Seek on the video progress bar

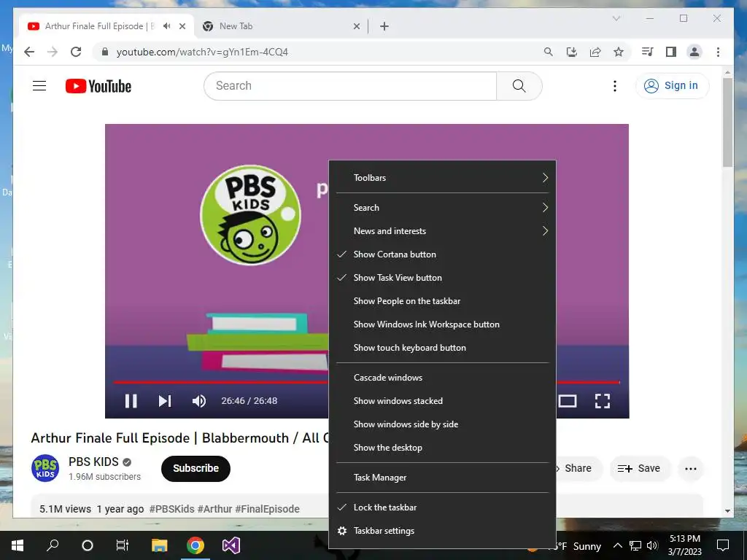[220, 382]
